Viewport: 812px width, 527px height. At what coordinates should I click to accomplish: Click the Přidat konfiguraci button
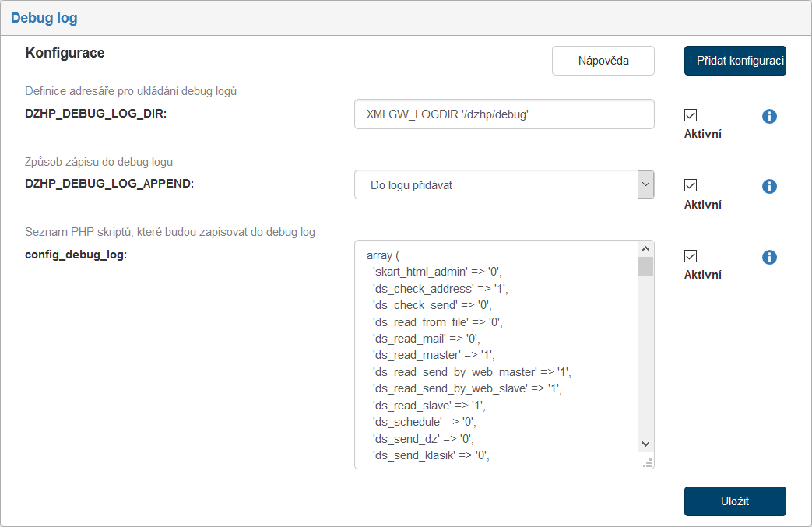pyautogui.click(x=735, y=61)
